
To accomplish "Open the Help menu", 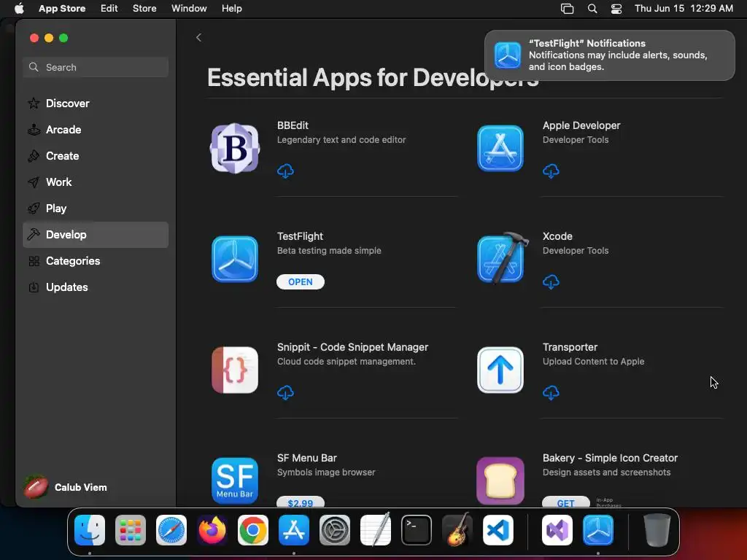I will click(x=231, y=8).
